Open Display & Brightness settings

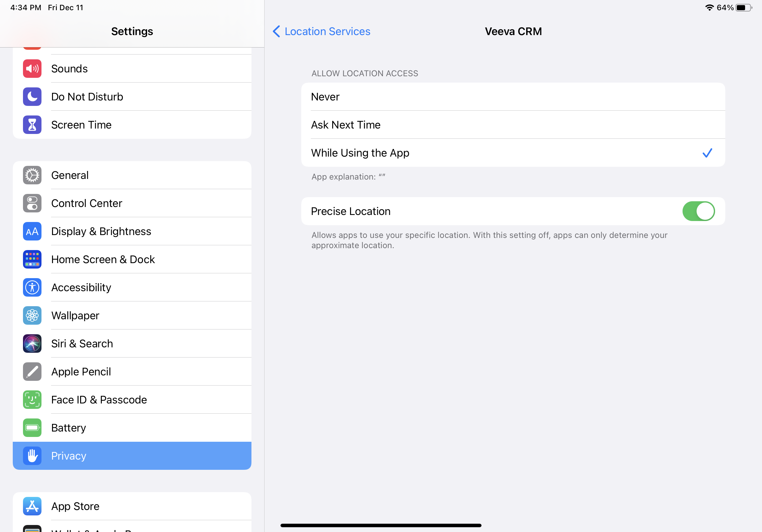click(132, 232)
